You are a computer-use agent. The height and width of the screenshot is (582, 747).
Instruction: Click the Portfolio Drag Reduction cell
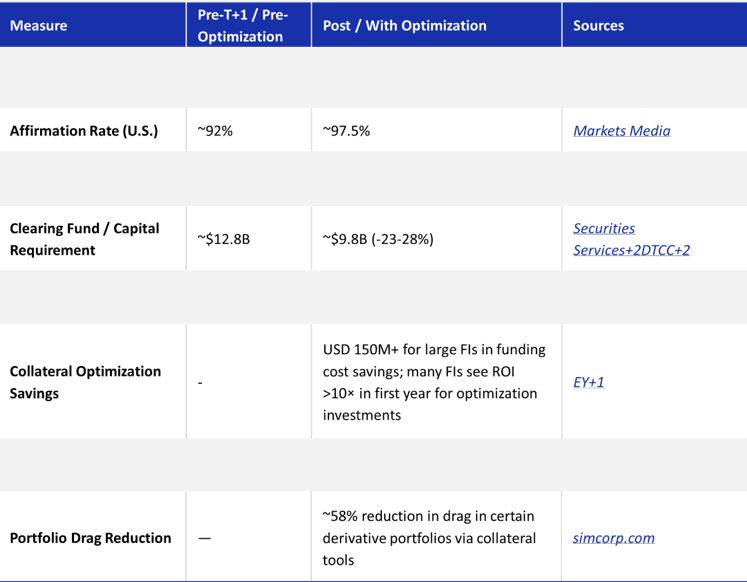91,538
